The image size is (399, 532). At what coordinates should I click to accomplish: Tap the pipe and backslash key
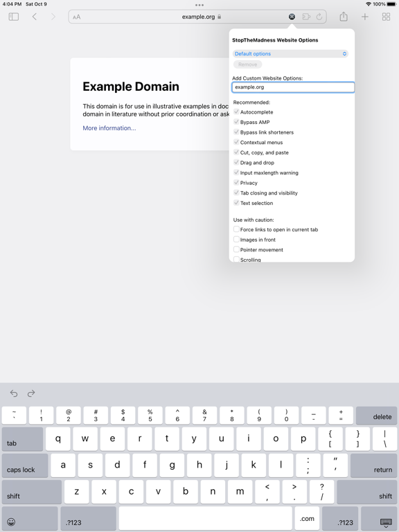(x=384, y=439)
